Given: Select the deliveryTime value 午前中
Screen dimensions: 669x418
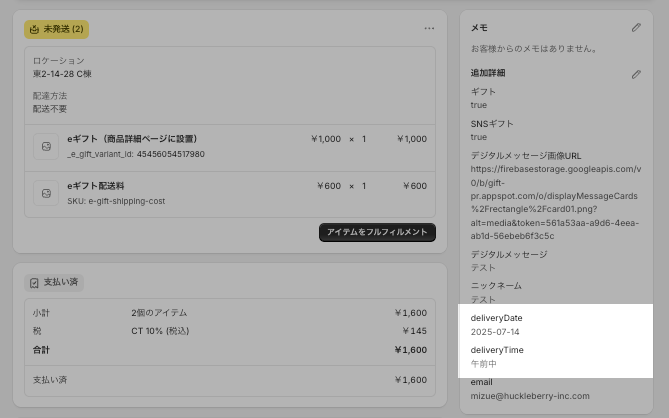Looking at the screenshot, I should 484,364.
